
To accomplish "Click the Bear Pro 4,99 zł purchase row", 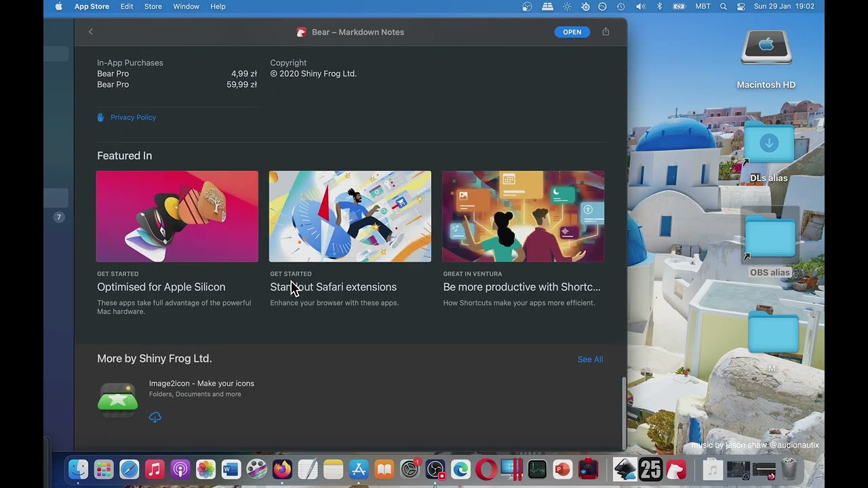I will tap(177, 74).
